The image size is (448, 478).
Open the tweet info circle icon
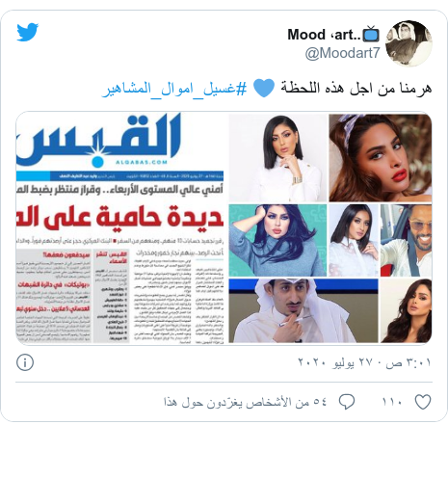(x=25, y=362)
